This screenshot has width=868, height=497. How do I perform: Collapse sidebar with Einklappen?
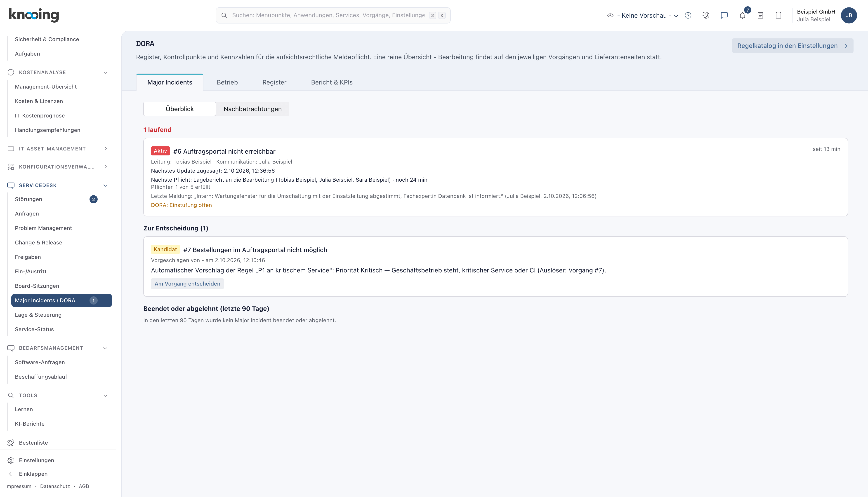[x=33, y=474]
